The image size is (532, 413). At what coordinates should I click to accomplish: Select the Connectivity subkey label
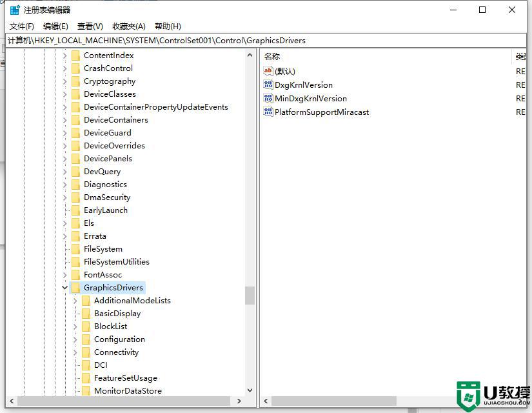tap(116, 352)
